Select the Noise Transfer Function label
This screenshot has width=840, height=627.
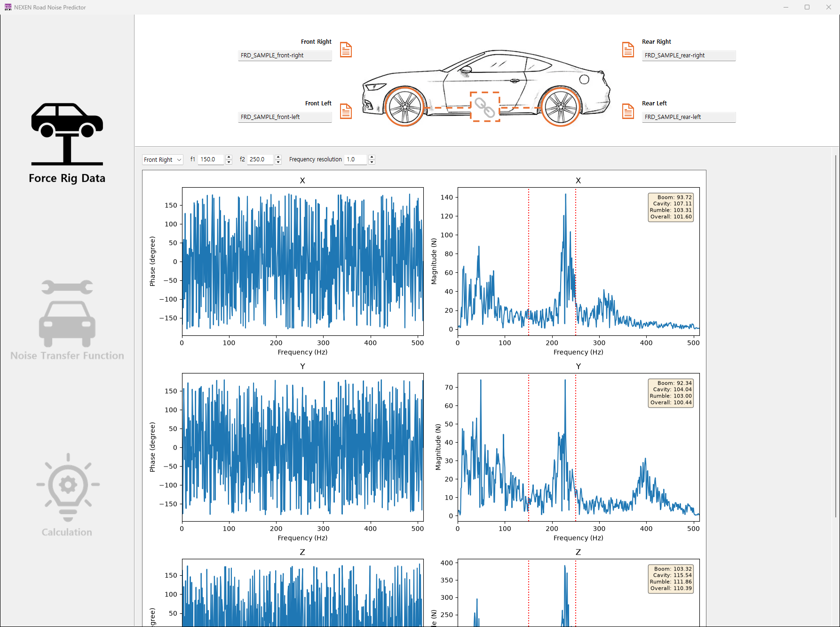67,356
